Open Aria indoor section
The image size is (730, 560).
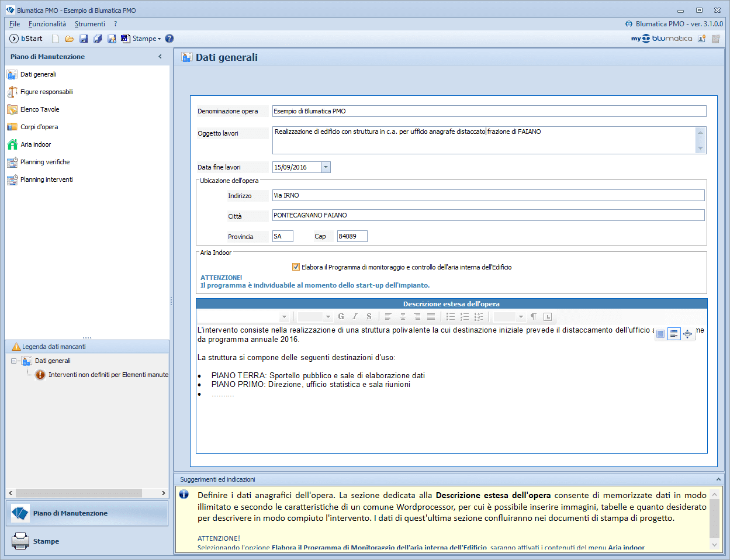click(36, 144)
